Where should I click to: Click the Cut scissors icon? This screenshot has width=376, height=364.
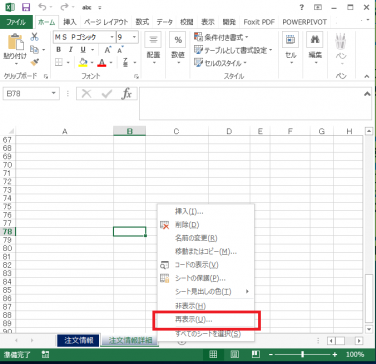click(34, 36)
